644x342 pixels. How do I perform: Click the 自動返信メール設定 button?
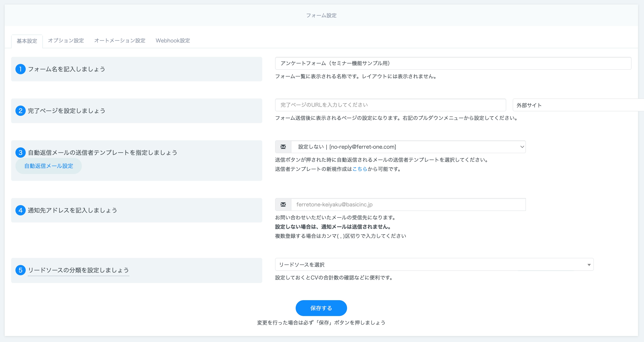[x=48, y=166]
